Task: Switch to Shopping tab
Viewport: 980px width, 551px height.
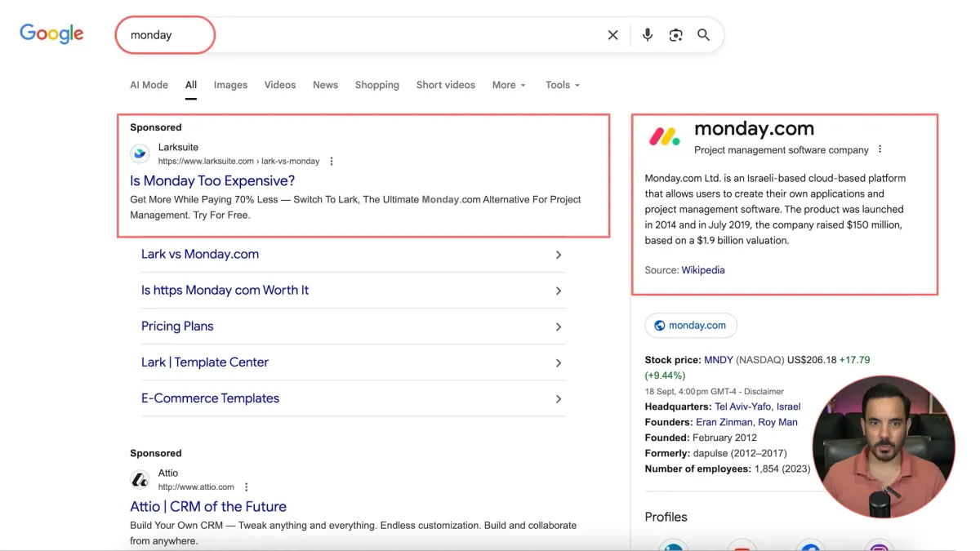Action: coord(377,85)
